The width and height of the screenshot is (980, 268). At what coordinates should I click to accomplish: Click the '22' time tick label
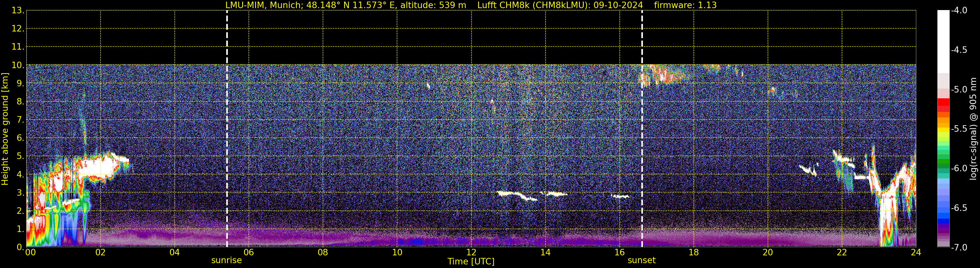point(842,252)
